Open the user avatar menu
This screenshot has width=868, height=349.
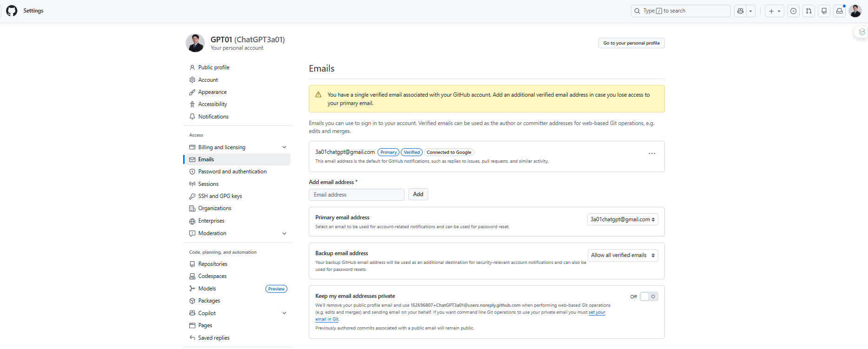pyautogui.click(x=855, y=11)
